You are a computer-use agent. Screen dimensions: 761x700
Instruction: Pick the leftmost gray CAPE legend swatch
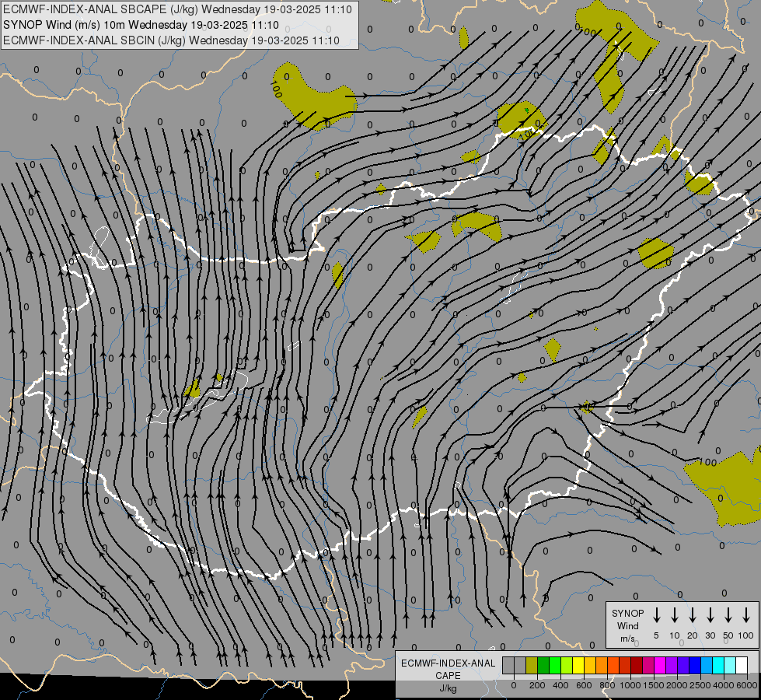coord(508,665)
